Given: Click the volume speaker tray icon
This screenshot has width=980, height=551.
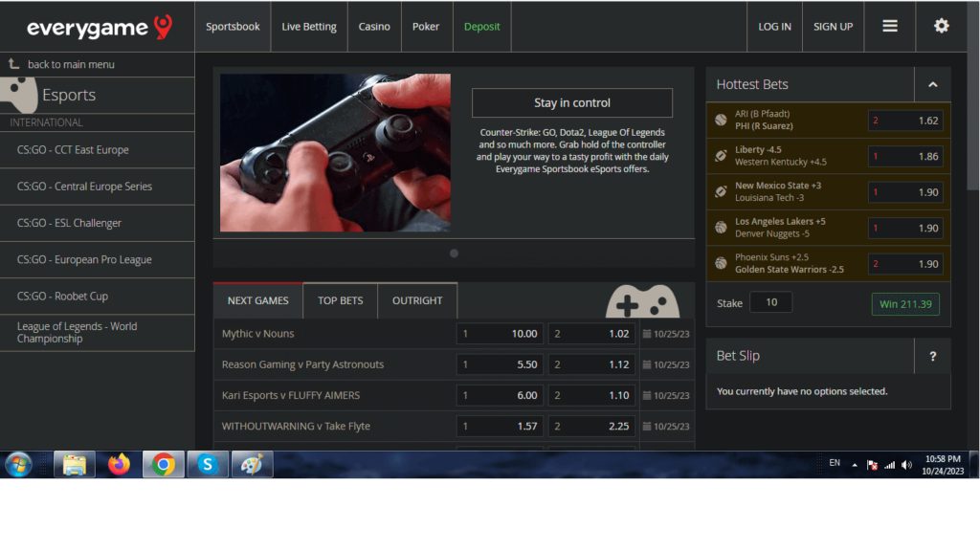Looking at the screenshot, I should coord(907,465).
